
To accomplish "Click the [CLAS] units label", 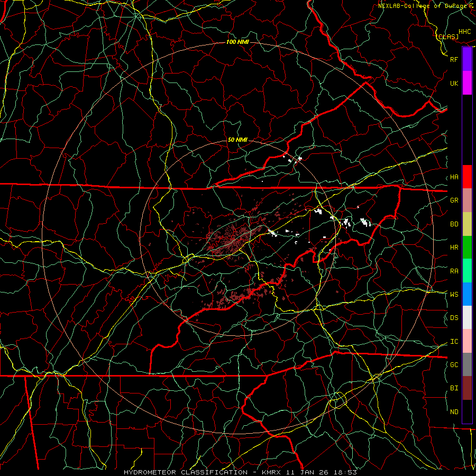I will pos(448,36).
